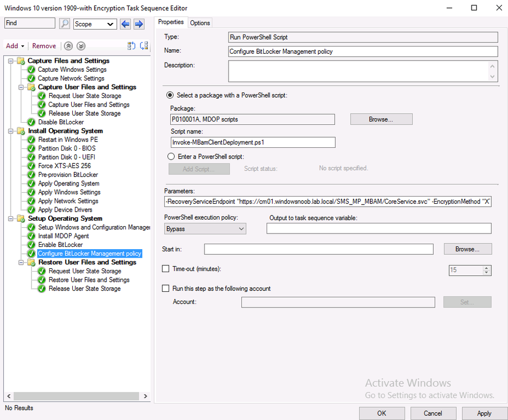
Task: Collapse the Setup Operating System group
Action: pos(11,218)
